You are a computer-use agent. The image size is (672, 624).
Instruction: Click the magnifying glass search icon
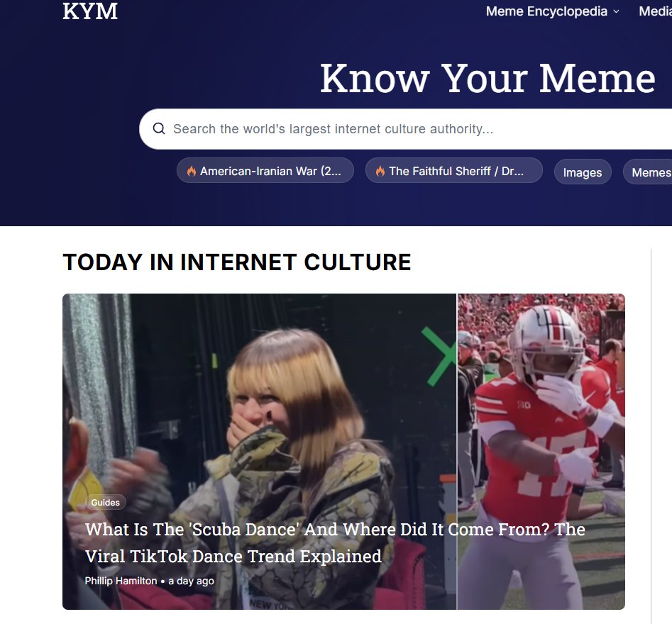158,128
